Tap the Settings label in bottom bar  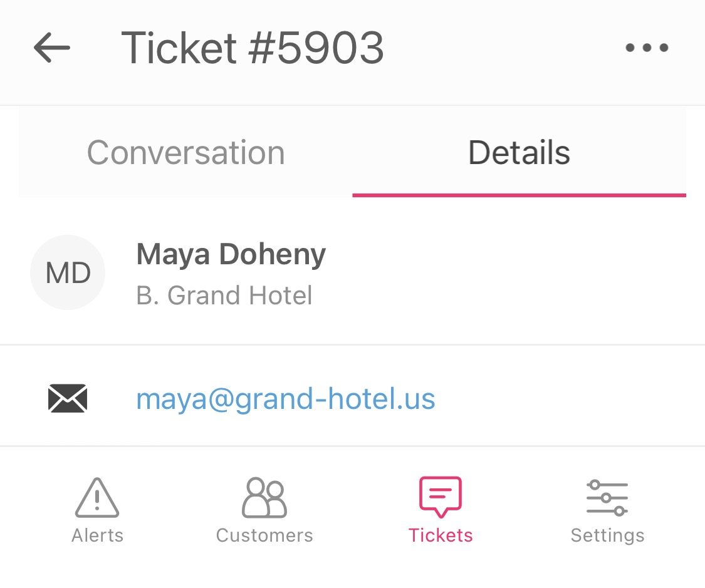point(607,536)
